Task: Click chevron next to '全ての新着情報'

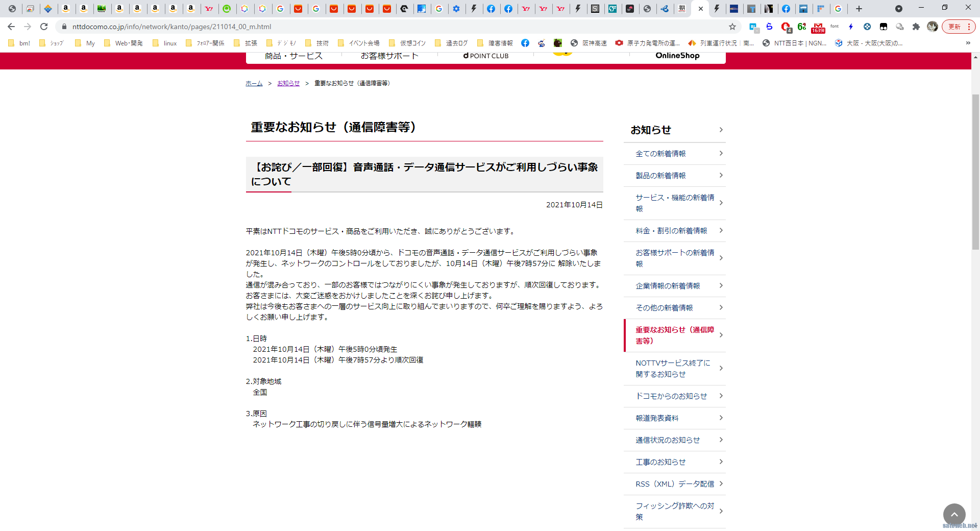Action: (x=721, y=153)
